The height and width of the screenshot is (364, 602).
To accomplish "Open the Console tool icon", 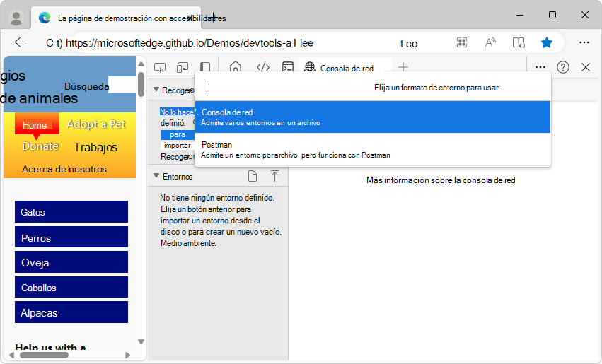I will coord(288,68).
